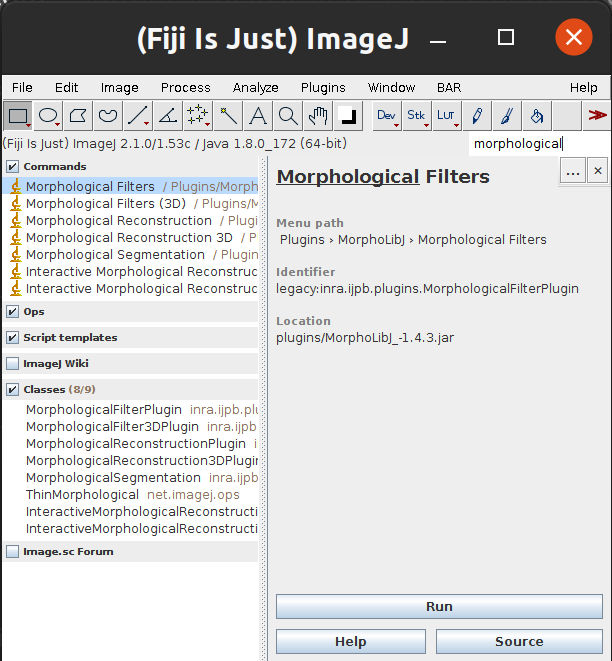Click the panel divider between results and details
The width and height of the screenshot is (612, 661).
(x=264, y=409)
